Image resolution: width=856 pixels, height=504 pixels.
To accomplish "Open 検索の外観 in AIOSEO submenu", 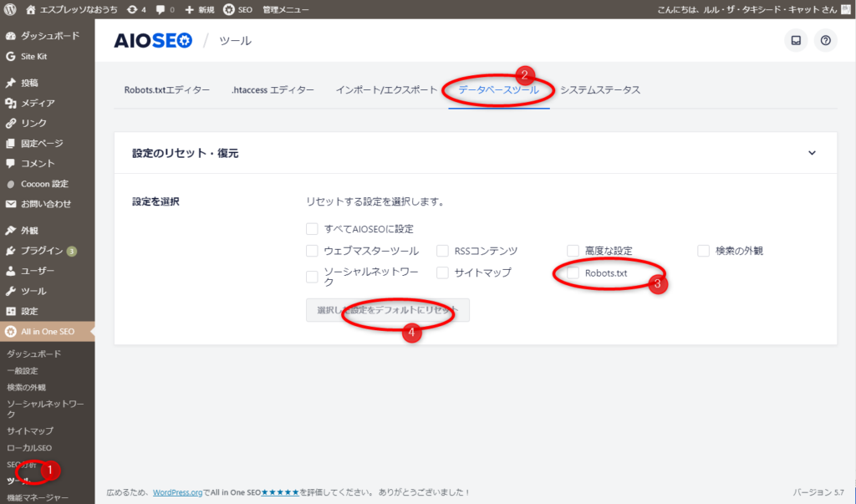I will 26,388.
